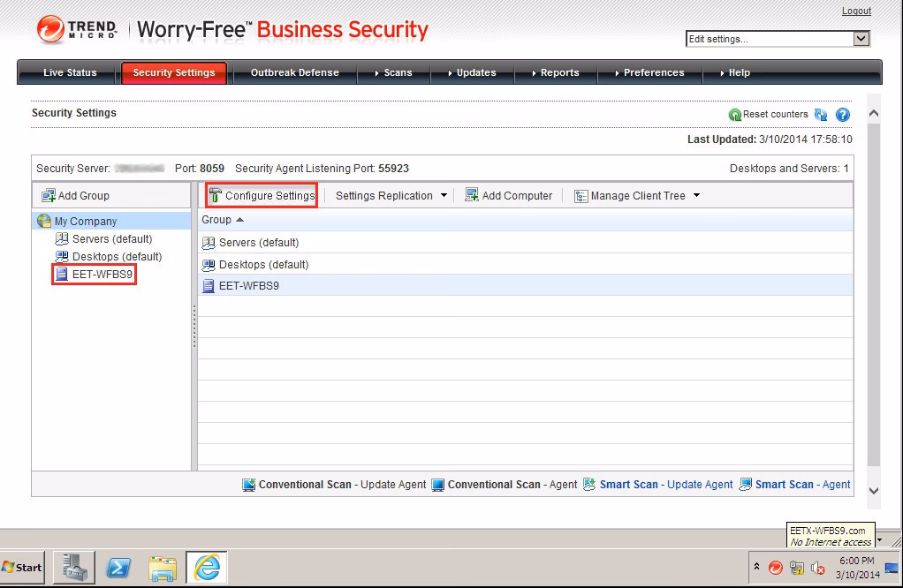Select Desktops (default) label in the tree
Image resolution: width=903 pixels, height=588 pixels.
coord(117,257)
